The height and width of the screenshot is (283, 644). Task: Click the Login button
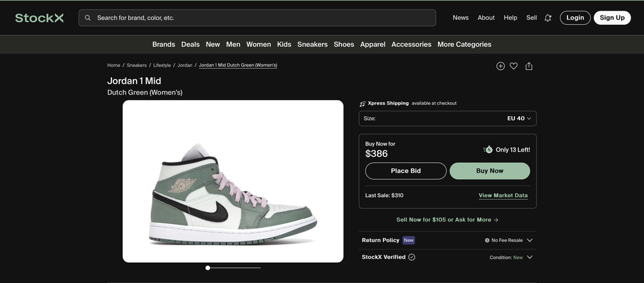[575, 17]
